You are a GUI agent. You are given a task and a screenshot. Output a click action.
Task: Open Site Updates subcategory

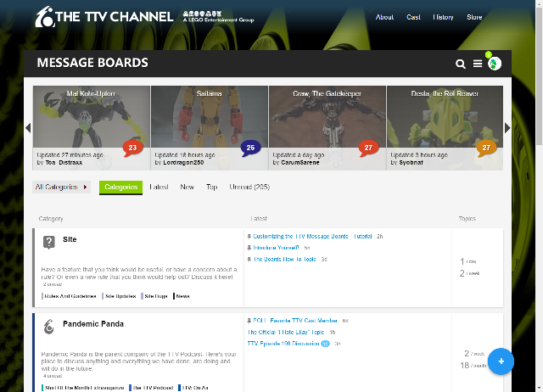point(120,296)
